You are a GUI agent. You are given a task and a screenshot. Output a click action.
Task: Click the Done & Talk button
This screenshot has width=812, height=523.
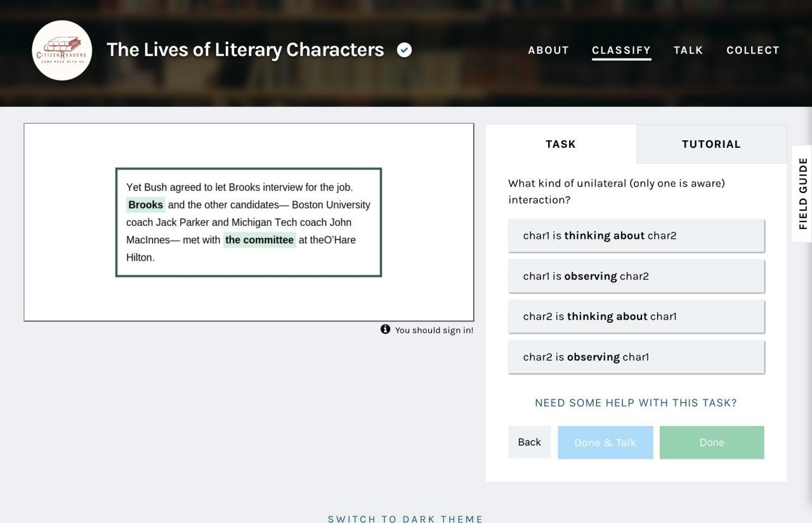point(605,442)
